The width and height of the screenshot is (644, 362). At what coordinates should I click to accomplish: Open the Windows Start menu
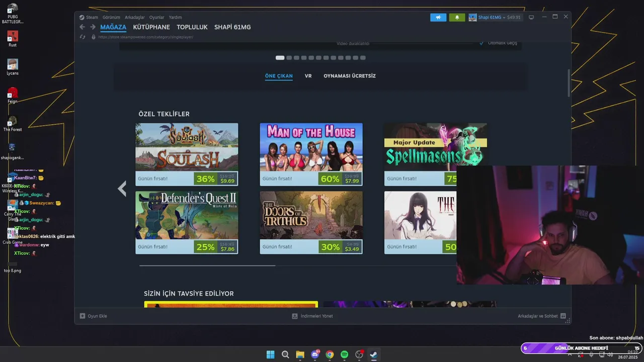coord(270,354)
